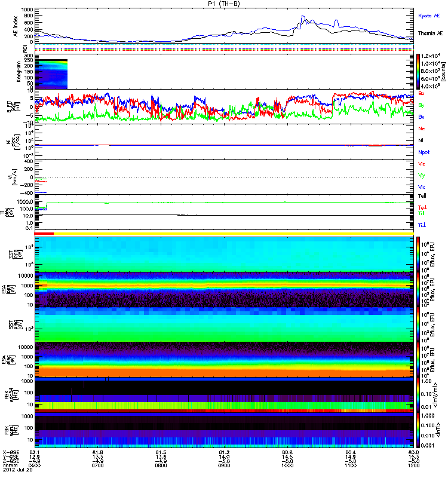Click the 1200 time tick label
The height and width of the screenshot is (478, 448).
413,465
